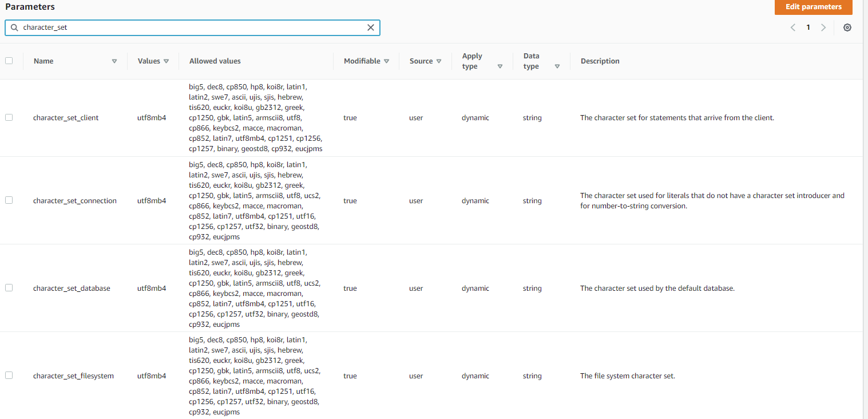Click the search magnifier icon
Screen dimensions: 868x419
tap(14, 27)
